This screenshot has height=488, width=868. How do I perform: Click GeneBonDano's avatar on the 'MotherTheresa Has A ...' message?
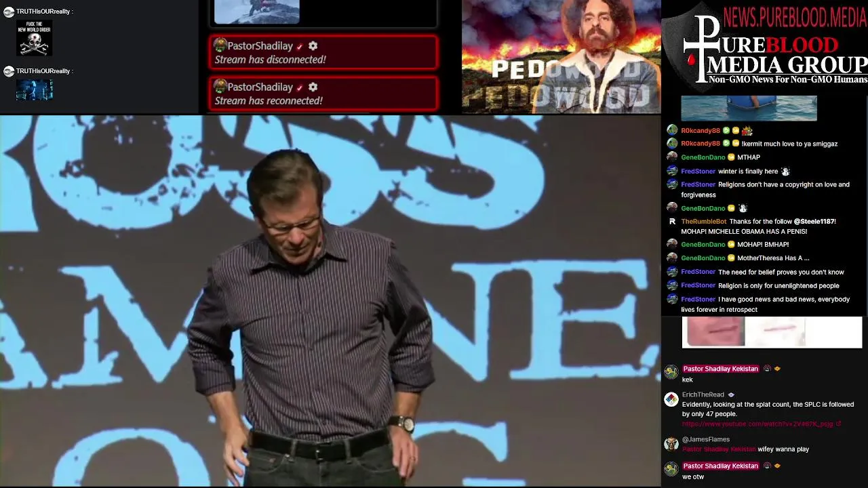coord(672,258)
